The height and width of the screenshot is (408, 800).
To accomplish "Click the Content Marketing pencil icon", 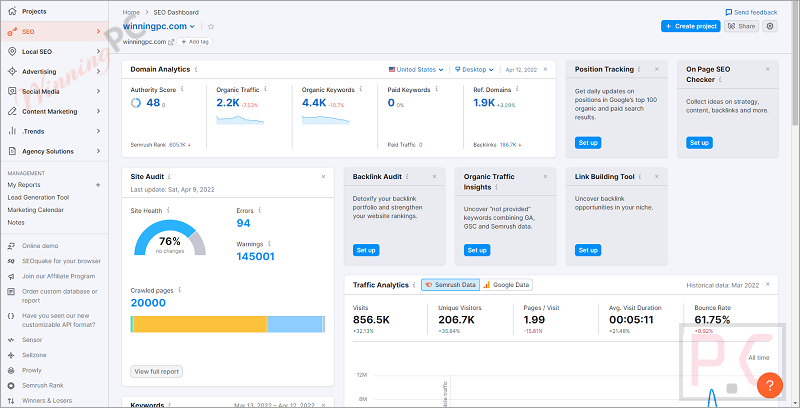I will click(12, 111).
